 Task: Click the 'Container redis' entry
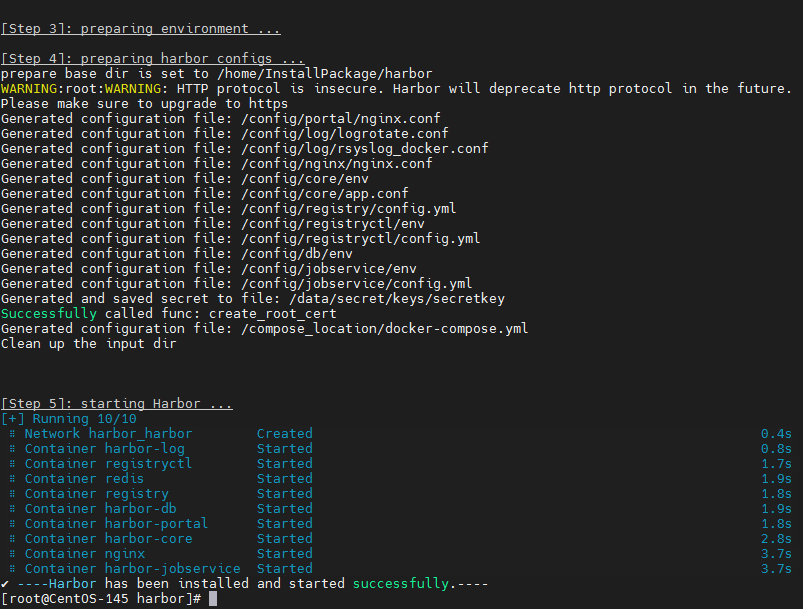point(84,478)
